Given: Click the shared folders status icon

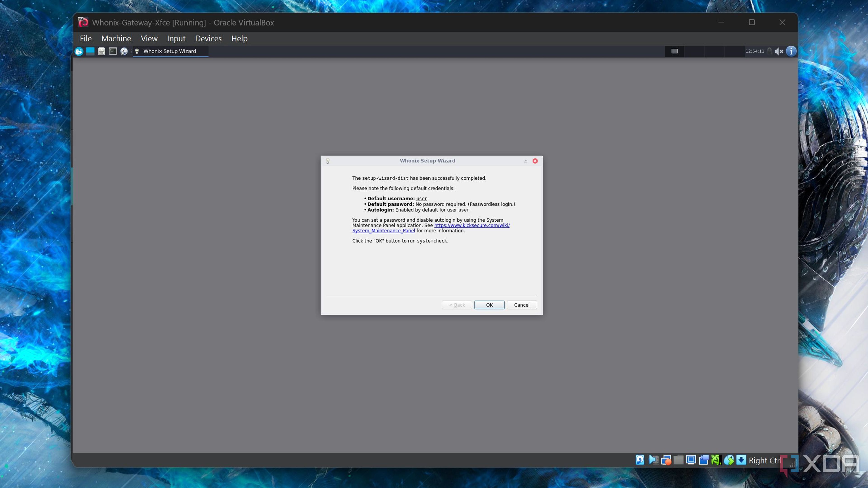Looking at the screenshot, I should [x=678, y=460].
